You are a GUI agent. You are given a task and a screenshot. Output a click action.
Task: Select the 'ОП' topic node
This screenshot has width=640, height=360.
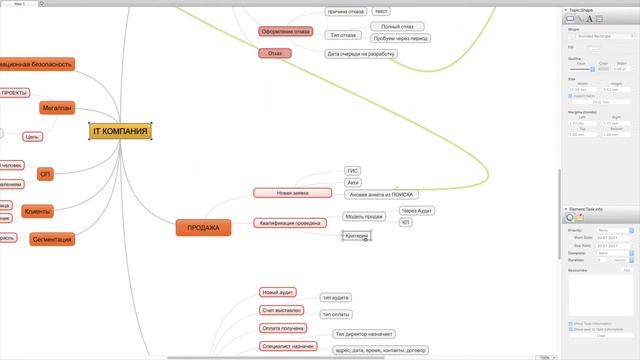(x=45, y=174)
